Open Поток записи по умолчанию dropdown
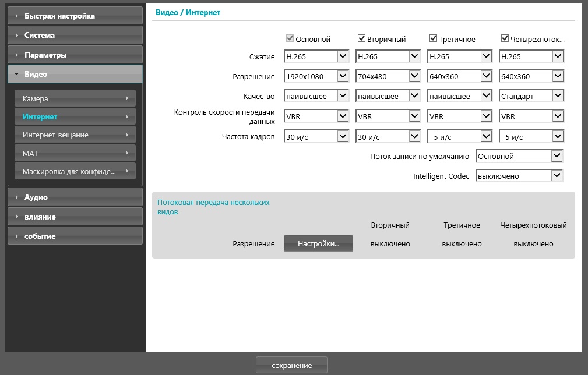 tap(519, 156)
